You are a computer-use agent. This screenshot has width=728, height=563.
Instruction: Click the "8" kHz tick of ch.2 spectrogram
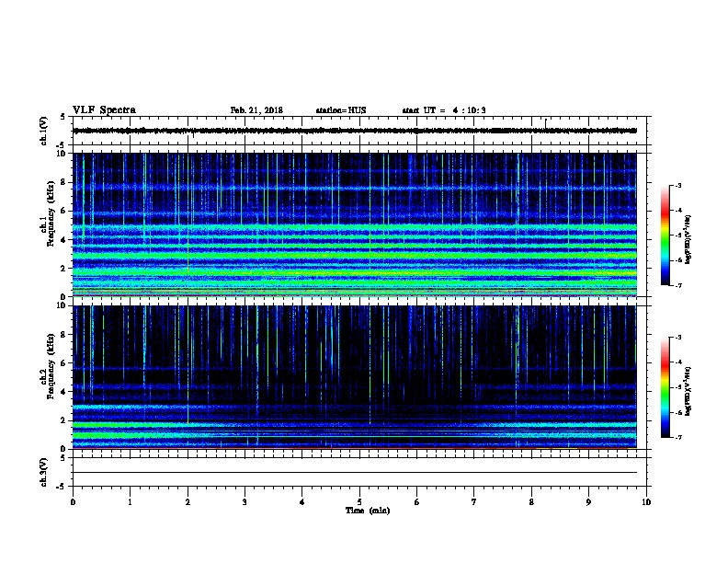click(64, 335)
